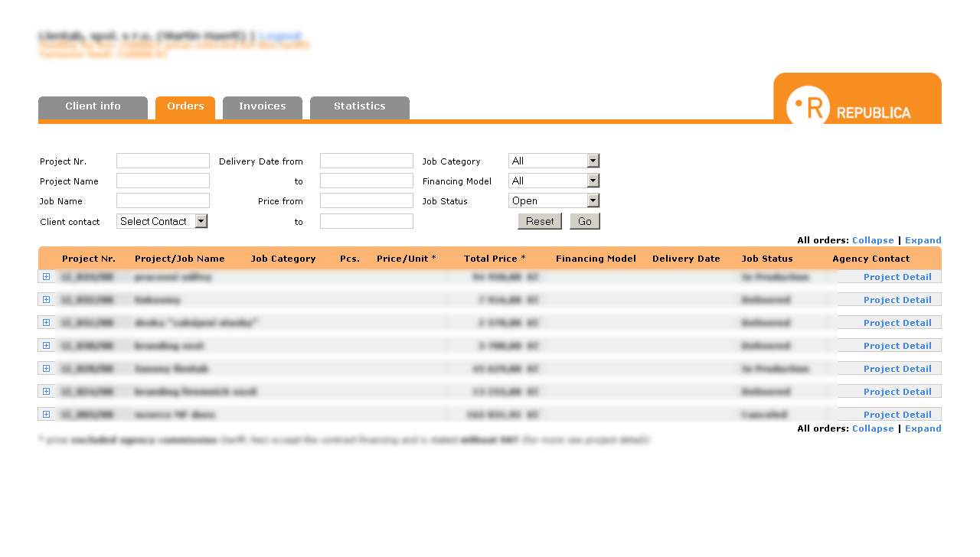980x557 pixels.
Task: Open Project Detail for the first order
Action: pos(897,277)
